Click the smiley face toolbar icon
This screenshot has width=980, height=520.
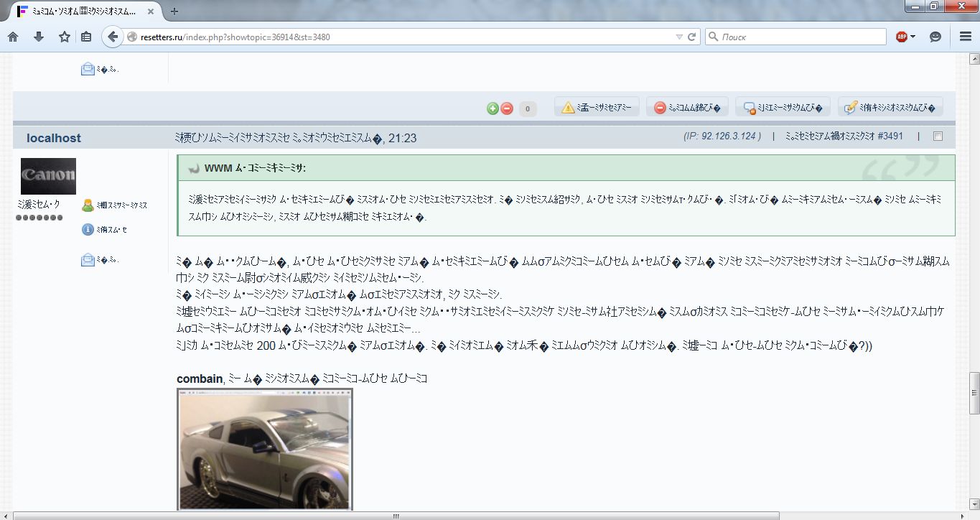pyautogui.click(x=935, y=37)
